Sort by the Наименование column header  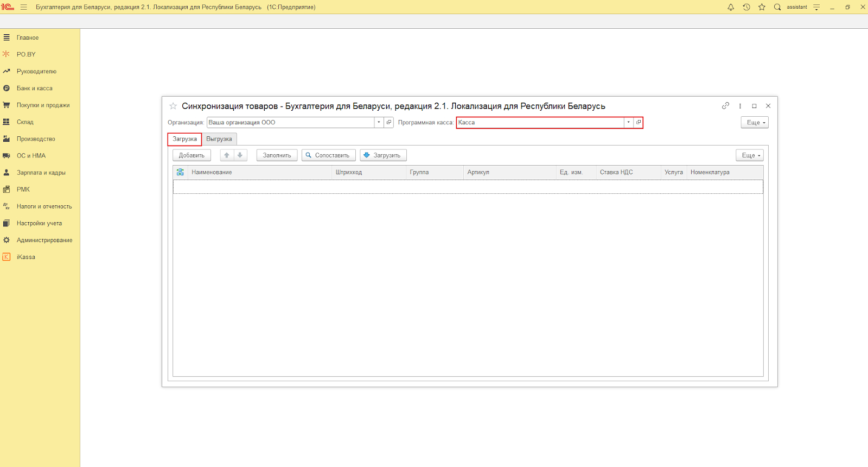pos(259,172)
